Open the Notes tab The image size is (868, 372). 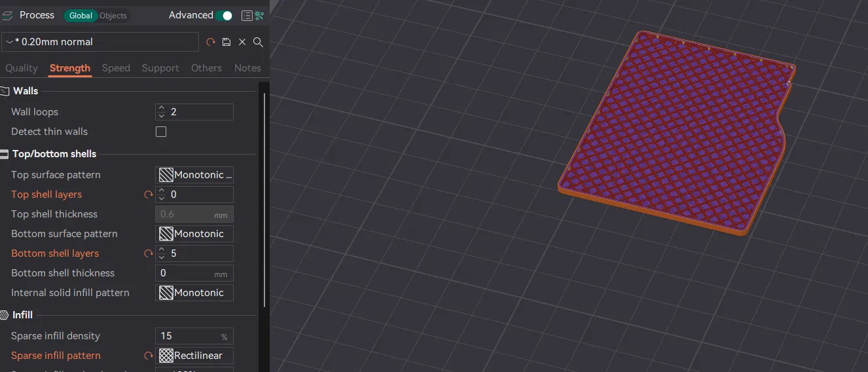tap(247, 68)
